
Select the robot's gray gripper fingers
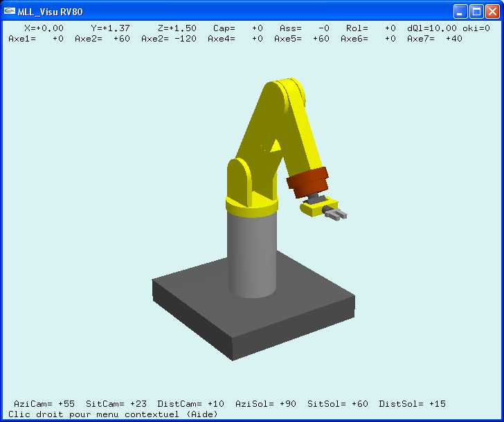[x=334, y=214]
